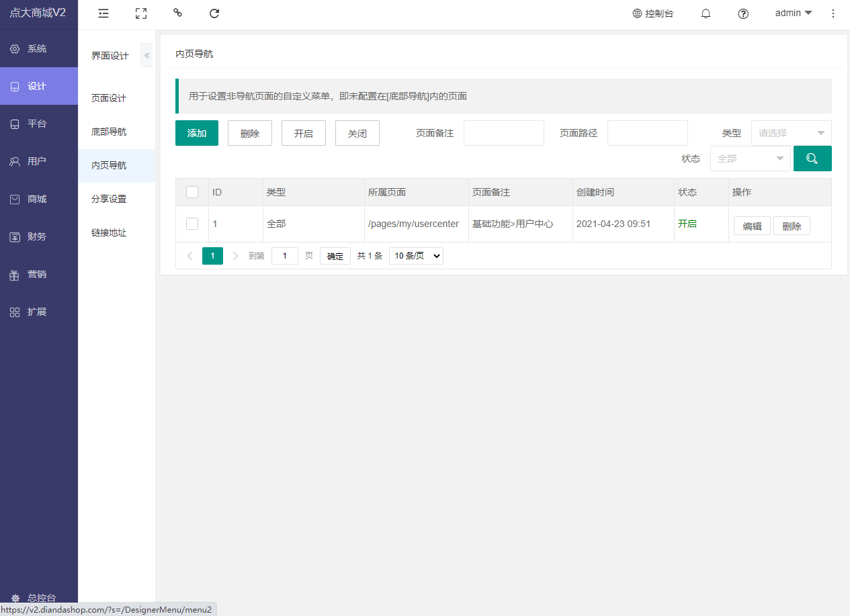Click the help question mark icon
850x616 pixels.
coord(743,13)
